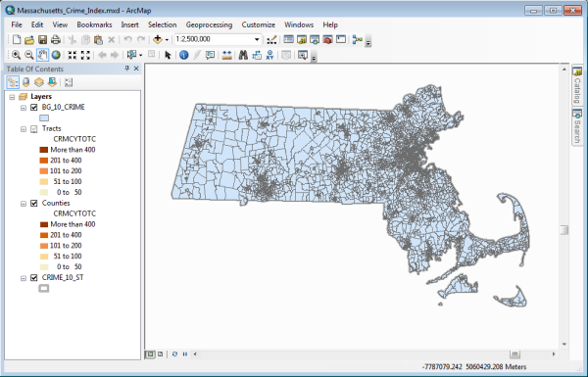Viewport: 588px width, 377px height.
Task: Print the map using printer icon
Action: click(56, 39)
